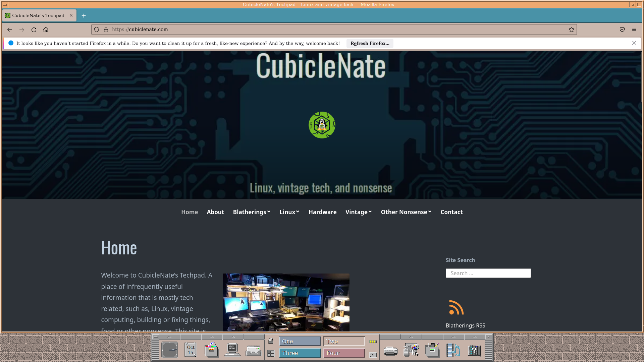Open the tracking protection shield icon
This screenshot has height=362, width=644.
click(97, 29)
